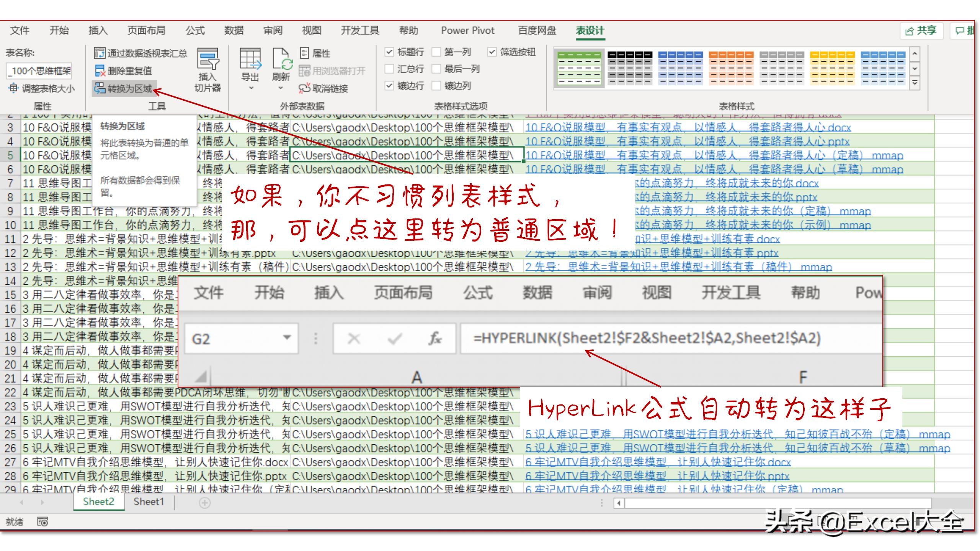Click Resize Table (调整表格大小) icon
The height and width of the screenshot is (551, 980).
click(13, 88)
